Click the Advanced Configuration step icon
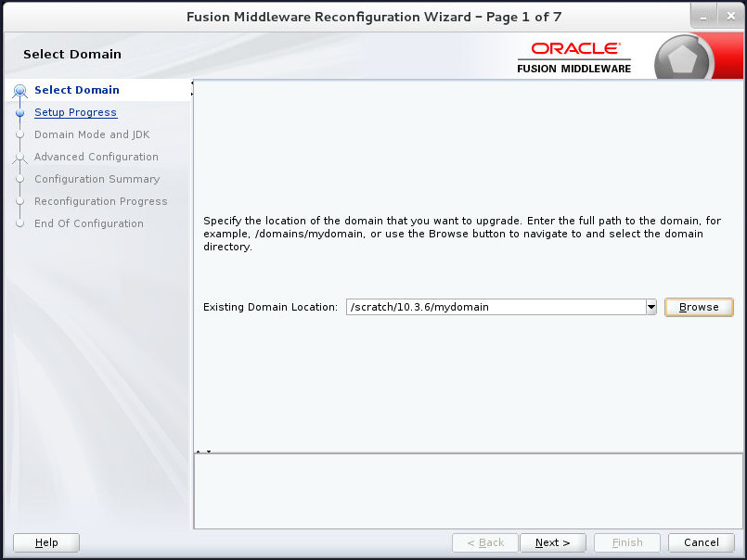The height and width of the screenshot is (560, 747). (x=19, y=157)
